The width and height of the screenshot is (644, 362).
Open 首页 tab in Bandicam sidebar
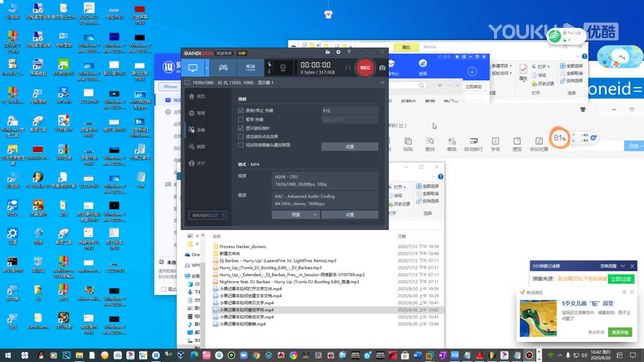point(197,97)
